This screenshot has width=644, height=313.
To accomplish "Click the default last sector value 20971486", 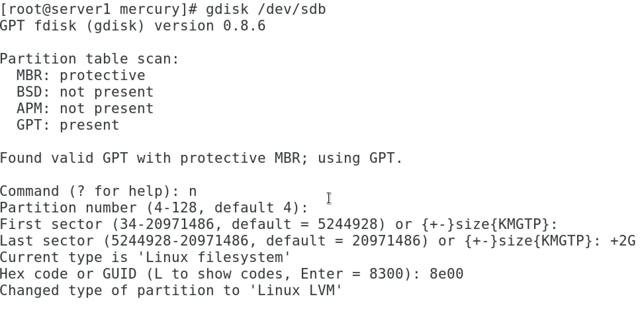I will click(x=386, y=241).
